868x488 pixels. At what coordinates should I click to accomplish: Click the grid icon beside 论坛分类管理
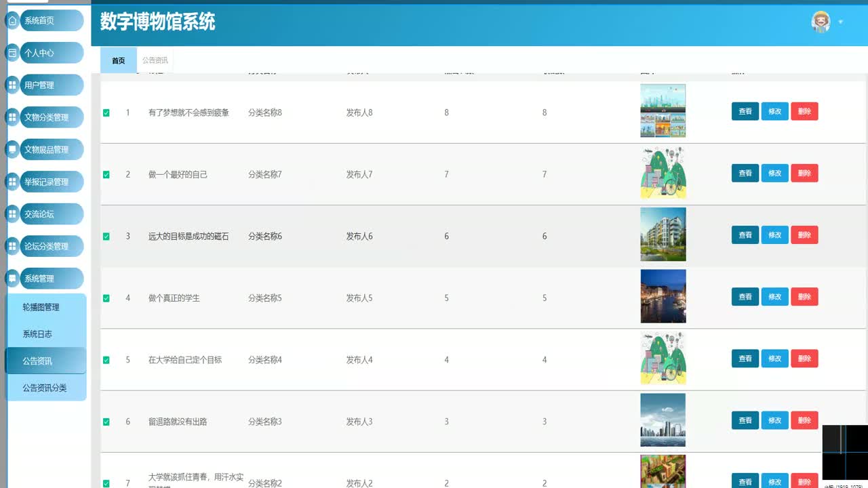pyautogui.click(x=12, y=246)
